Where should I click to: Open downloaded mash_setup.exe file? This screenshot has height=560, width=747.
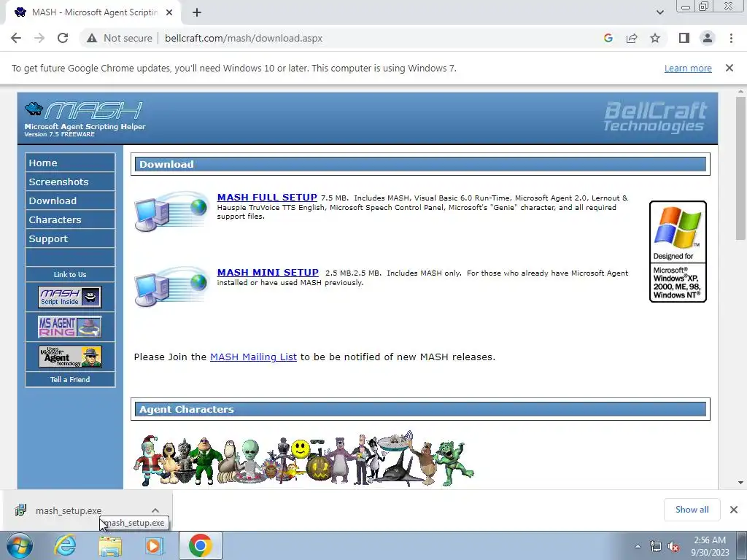68,510
